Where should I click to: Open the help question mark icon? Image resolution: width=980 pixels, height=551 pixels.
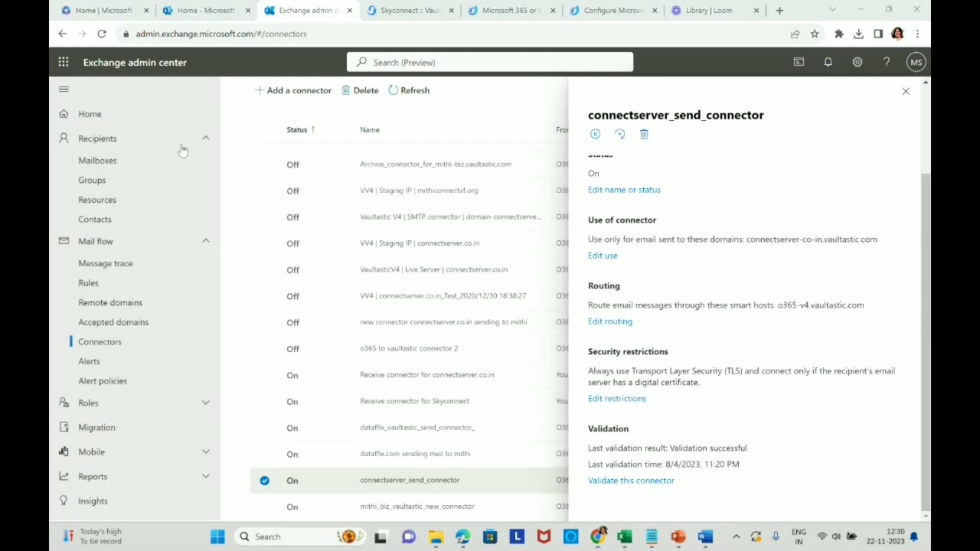887,62
